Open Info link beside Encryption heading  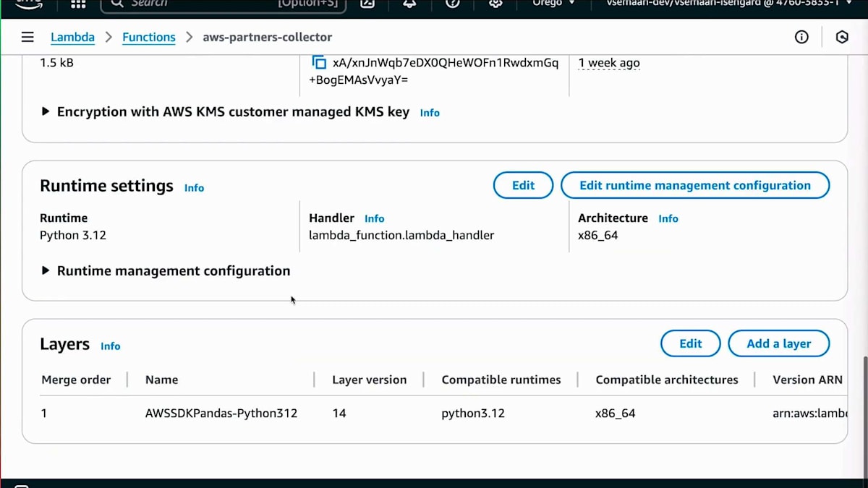point(430,113)
